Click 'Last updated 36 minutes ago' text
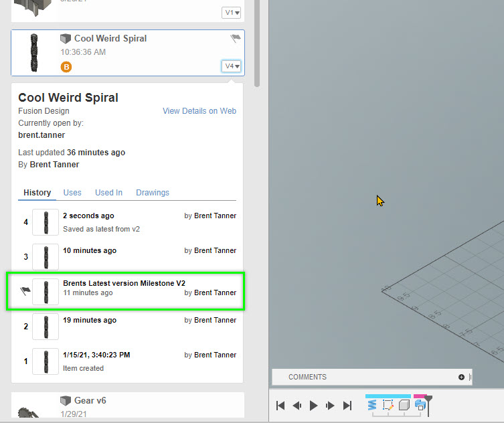Viewport: 504px width, 423px height. 72,153
